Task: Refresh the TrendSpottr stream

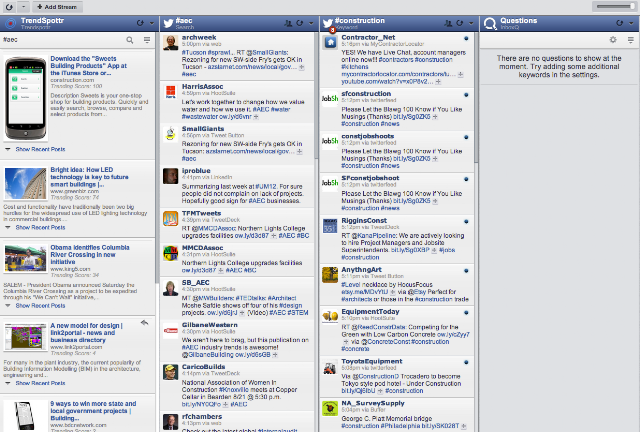Action: (x=140, y=23)
